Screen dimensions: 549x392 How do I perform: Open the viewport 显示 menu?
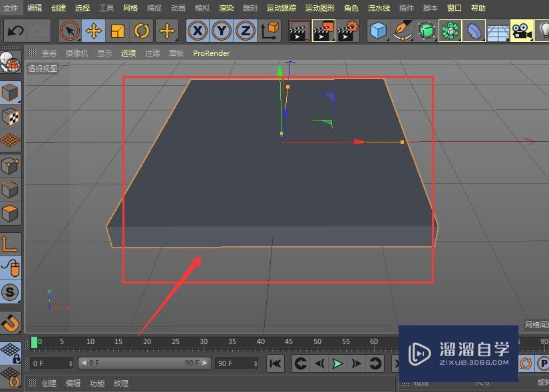104,53
